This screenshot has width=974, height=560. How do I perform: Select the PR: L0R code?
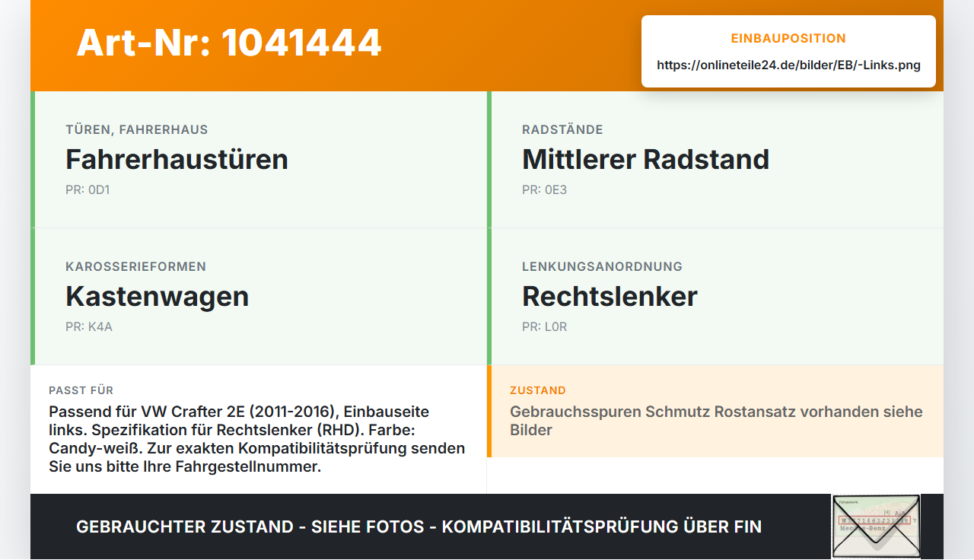[x=544, y=326]
